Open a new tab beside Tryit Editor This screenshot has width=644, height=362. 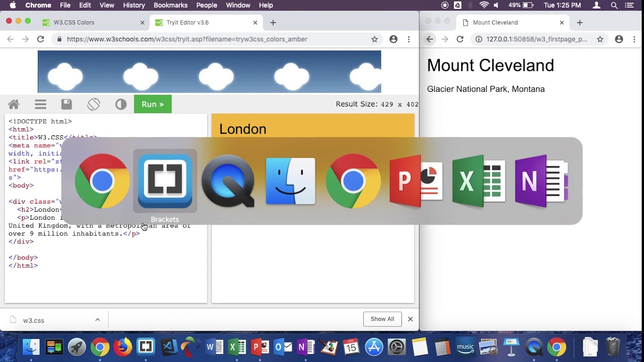273,23
